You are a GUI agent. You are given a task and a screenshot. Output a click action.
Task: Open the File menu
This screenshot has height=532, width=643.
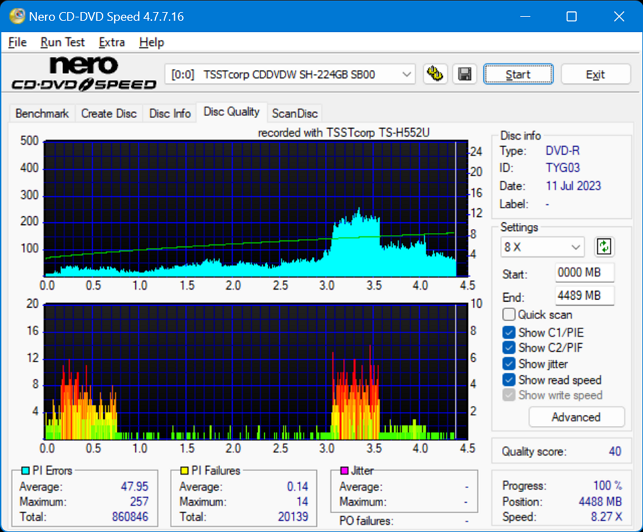(x=17, y=42)
